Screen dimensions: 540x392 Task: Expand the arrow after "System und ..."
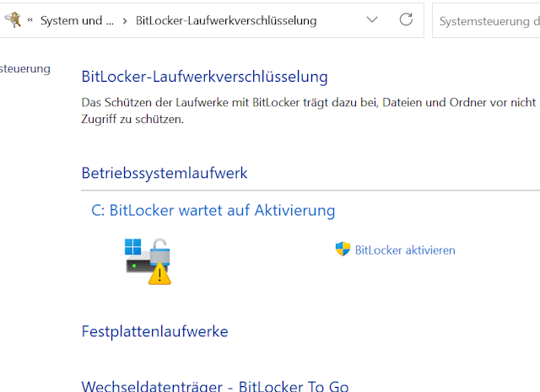[125, 19]
